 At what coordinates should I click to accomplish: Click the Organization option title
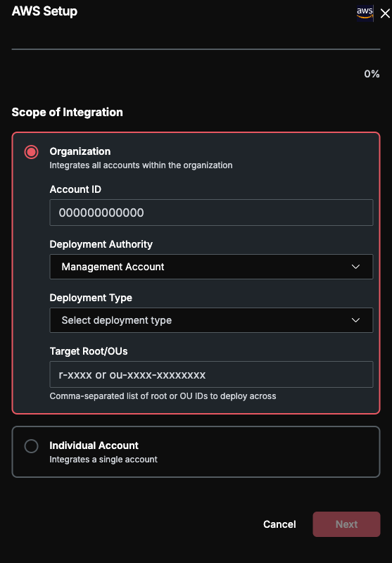[80, 151]
